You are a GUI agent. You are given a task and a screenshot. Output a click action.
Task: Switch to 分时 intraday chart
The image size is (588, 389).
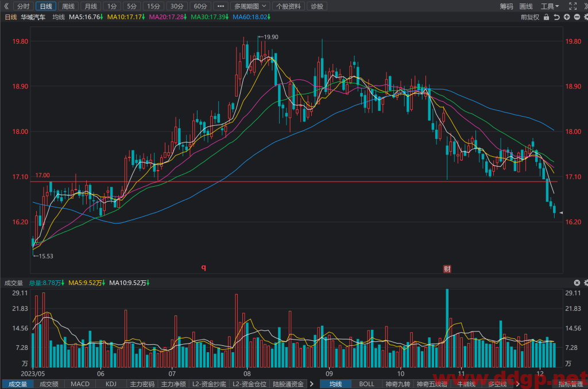pos(23,6)
